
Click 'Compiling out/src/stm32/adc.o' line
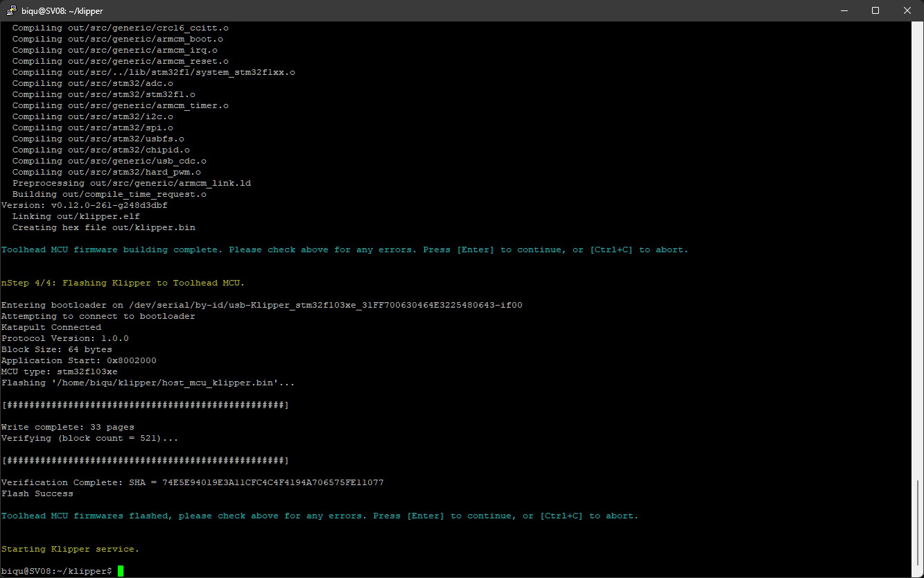click(92, 83)
